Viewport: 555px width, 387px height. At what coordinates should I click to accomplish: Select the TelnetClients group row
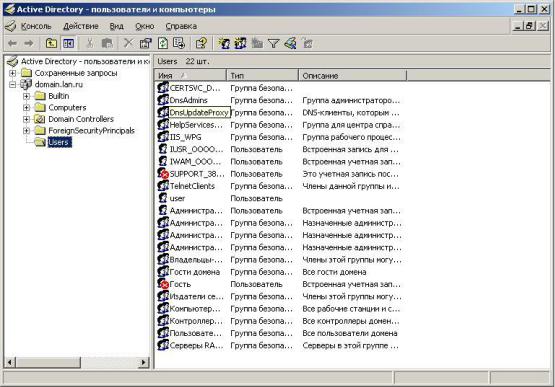click(x=279, y=186)
